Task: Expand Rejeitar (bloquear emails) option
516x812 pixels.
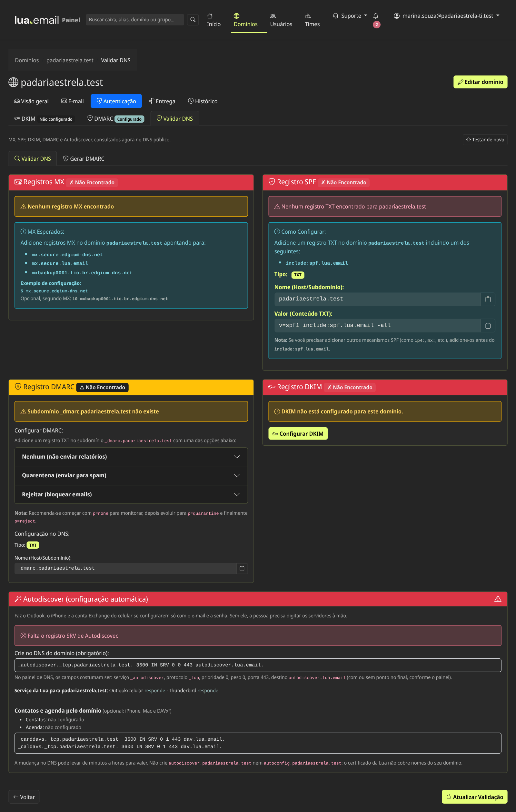Action: (131, 494)
